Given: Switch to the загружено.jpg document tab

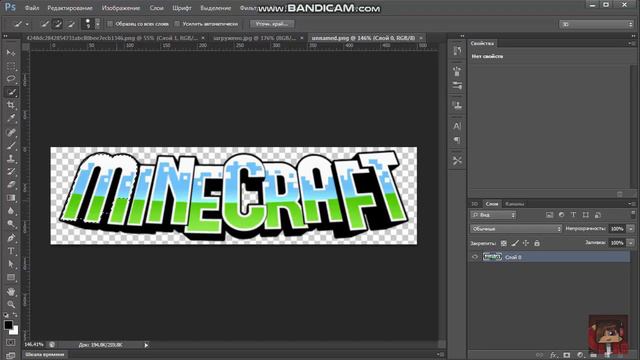Looking at the screenshot, I should click(x=255, y=38).
